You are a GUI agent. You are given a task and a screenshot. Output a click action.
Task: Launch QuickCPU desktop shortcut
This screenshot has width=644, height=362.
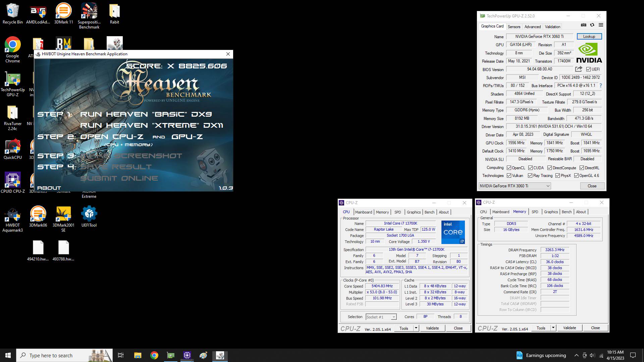[12, 149]
